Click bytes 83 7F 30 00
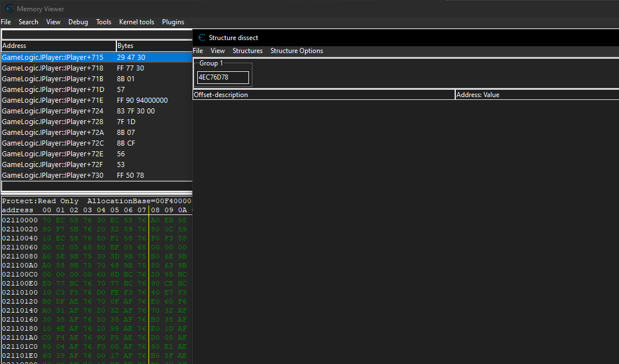This screenshot has height=364, width=619. (136, 111)
